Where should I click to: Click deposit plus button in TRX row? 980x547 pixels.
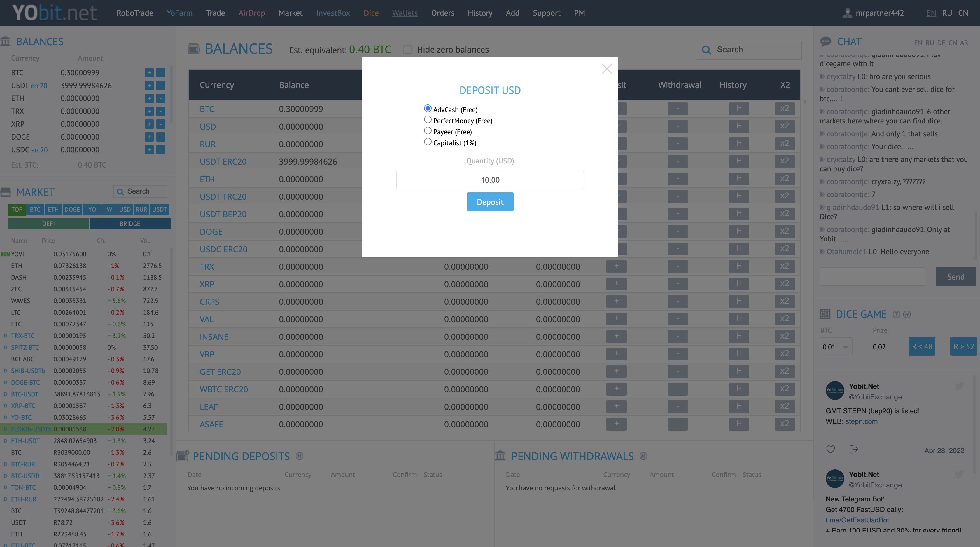616,266
